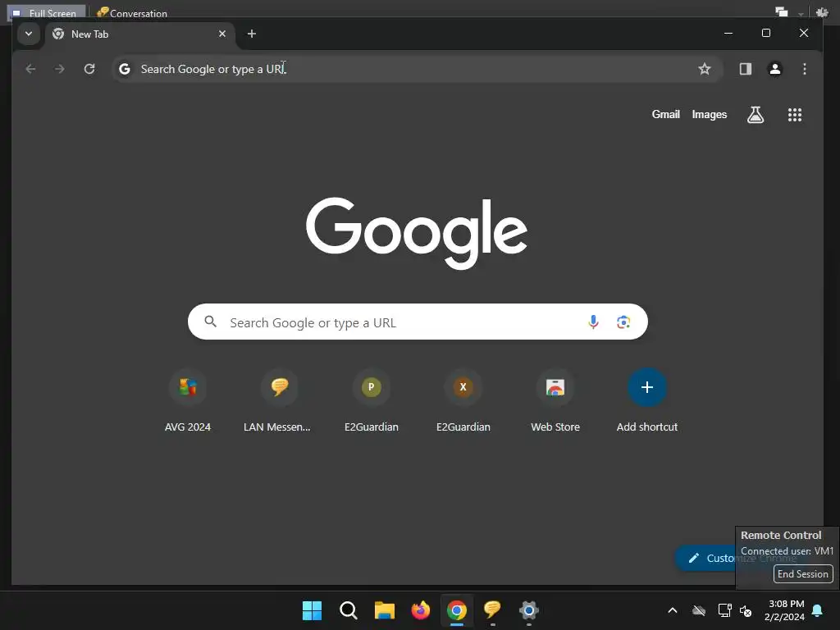Reload the current page
Screen dimensions: 840x630
[89, 69]
